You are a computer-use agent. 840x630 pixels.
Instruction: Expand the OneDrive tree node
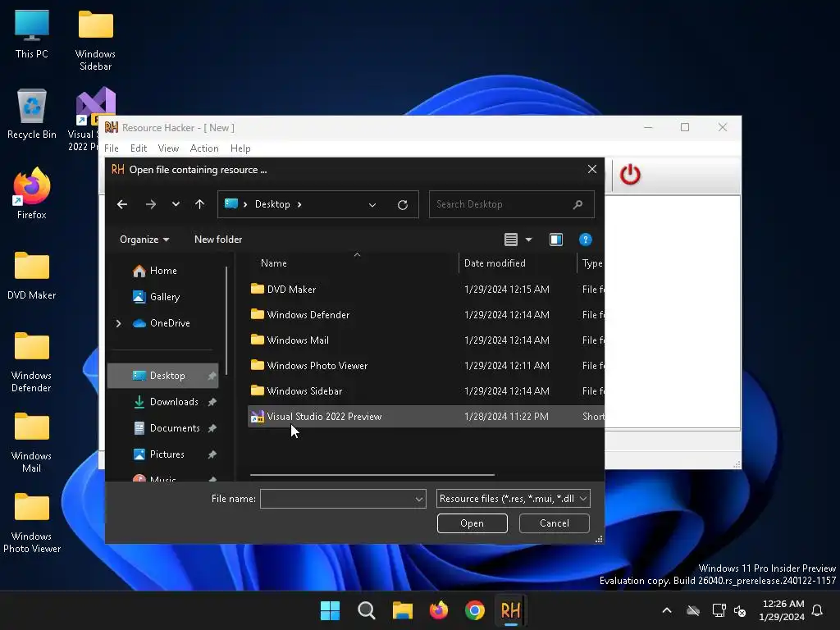[118, 323]
